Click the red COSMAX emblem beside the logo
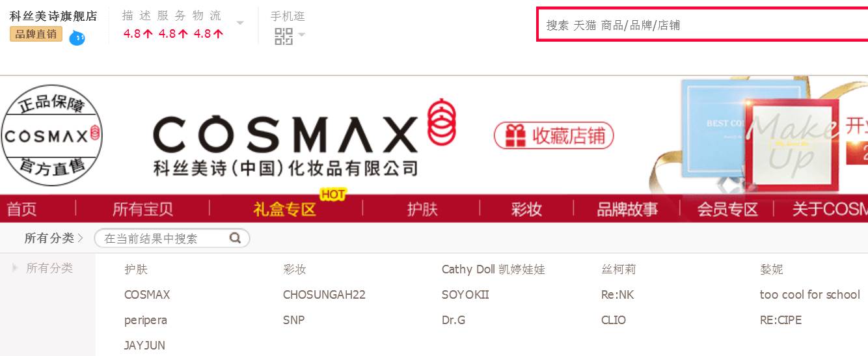868x356 pixels. click(x=442, y=122)
